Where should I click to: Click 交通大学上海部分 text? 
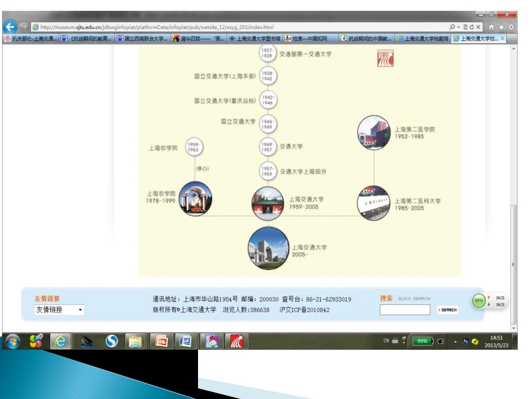point(303,171)
